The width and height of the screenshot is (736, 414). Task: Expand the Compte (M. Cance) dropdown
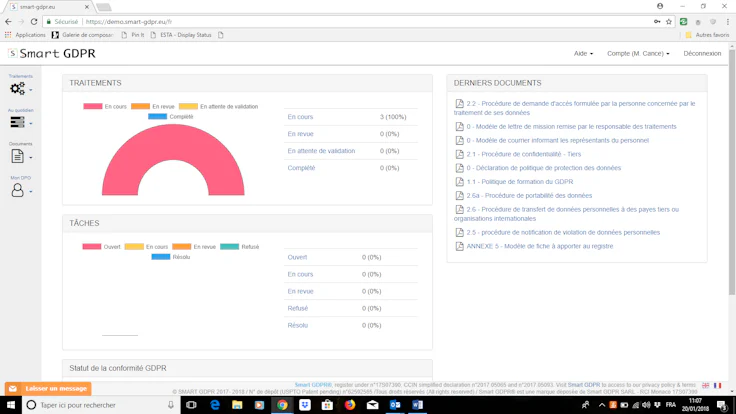(x=638, y=54)
